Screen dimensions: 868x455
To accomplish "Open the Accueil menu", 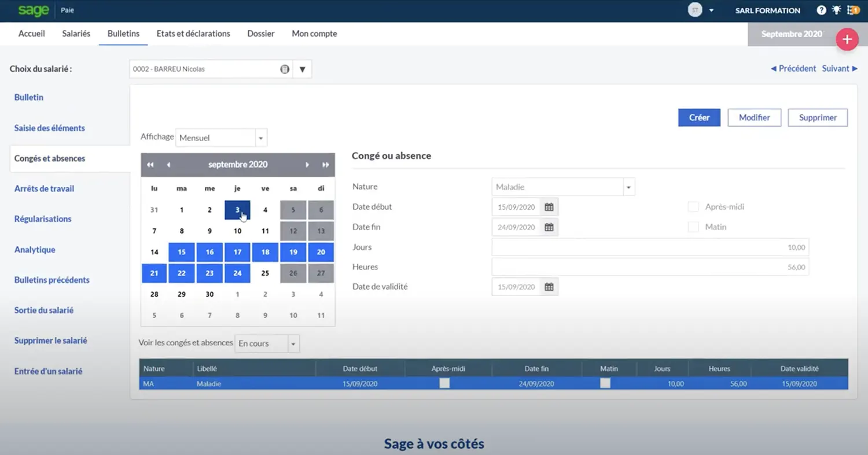I will [32, 34].
